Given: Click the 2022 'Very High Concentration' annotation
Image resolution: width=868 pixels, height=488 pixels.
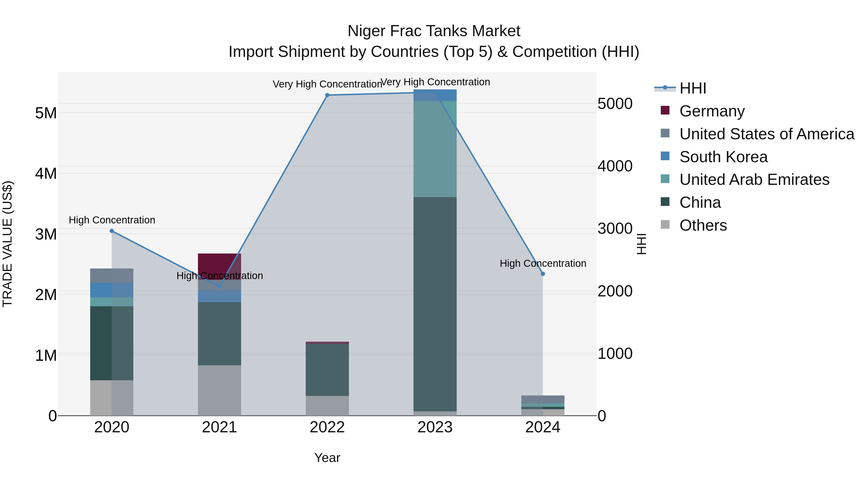Looking at the screenshot, I should [327, 84].
